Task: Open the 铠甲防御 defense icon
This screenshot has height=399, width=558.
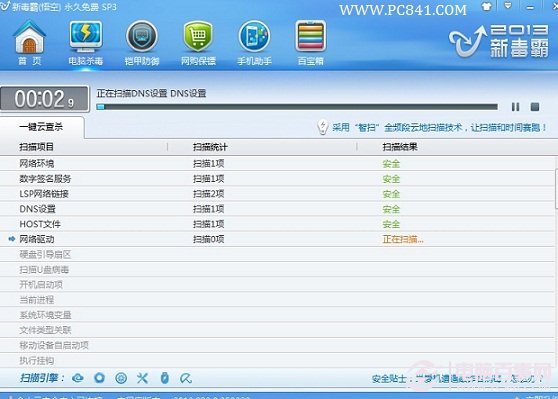Action: (x=142, y=43)
